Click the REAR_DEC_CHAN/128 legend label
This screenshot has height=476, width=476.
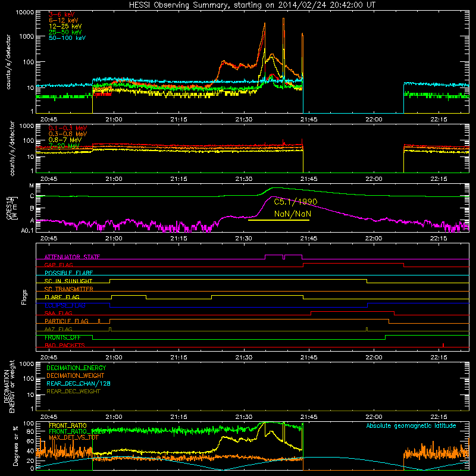(x=79, y=384)
